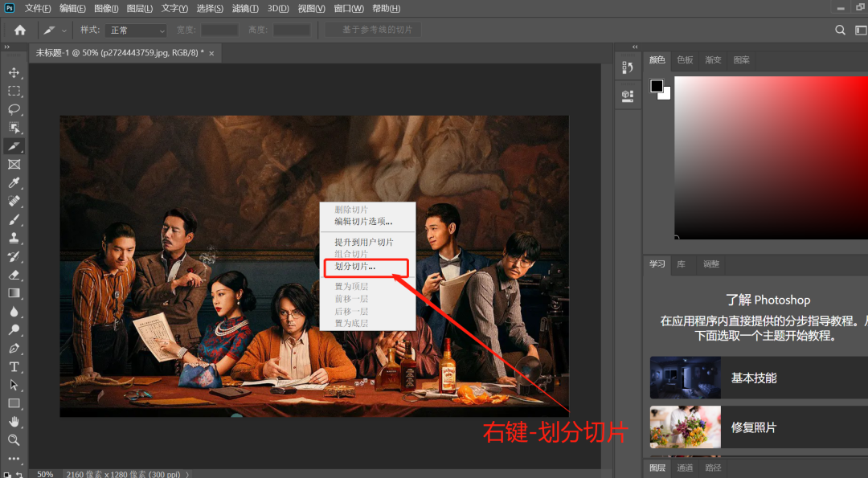Open the 样式 dropdown showing 正常

pos(137,30)
